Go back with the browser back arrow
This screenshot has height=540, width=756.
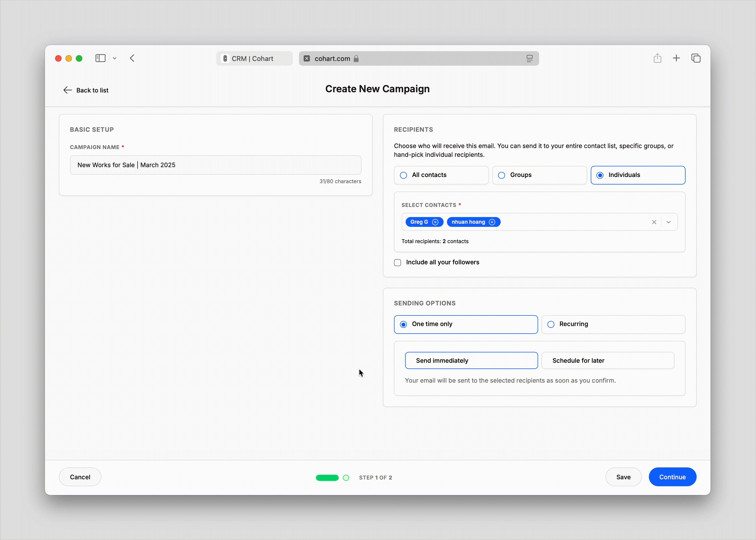(x=132, y=58)
